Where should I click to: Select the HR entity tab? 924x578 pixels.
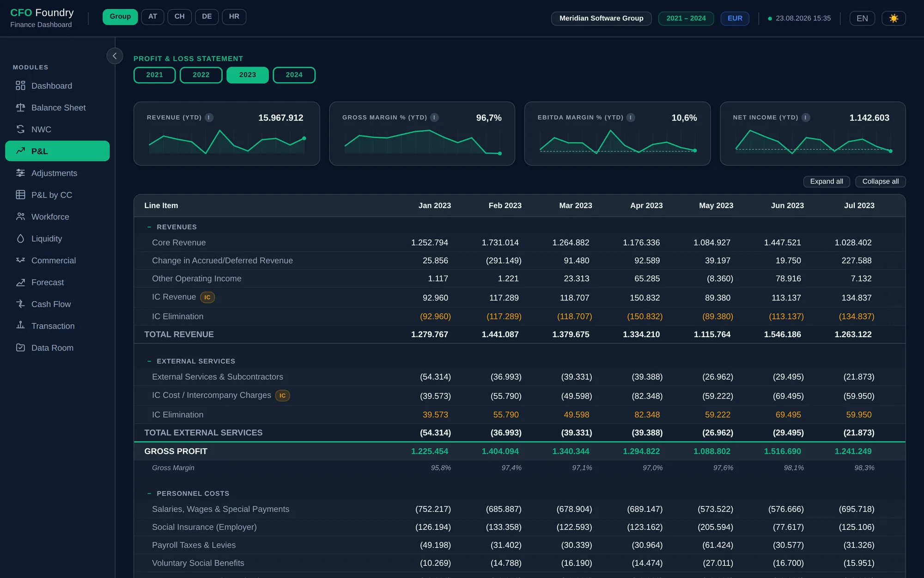(x=234, y=17)
